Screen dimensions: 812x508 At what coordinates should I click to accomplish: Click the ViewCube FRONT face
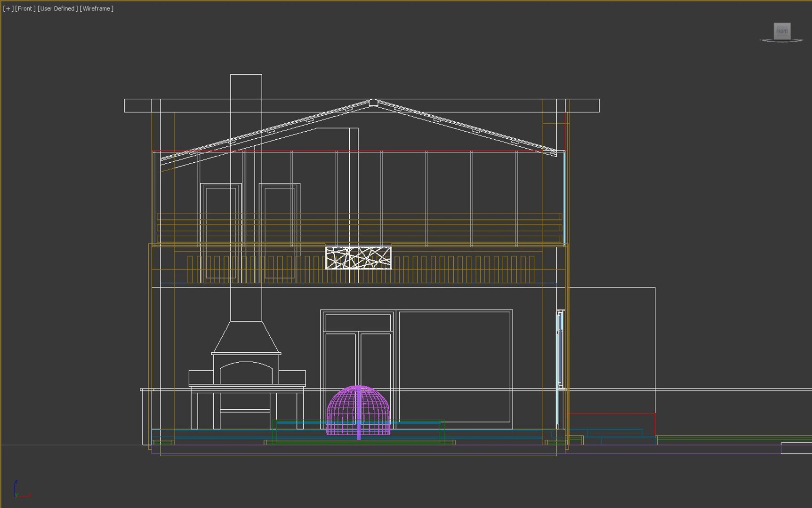tap(782, 31)
